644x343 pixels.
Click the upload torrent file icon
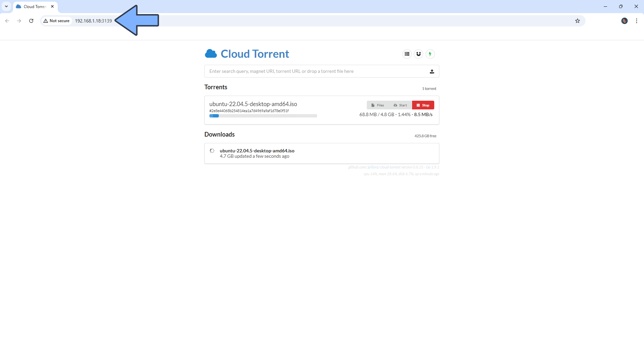432,71
